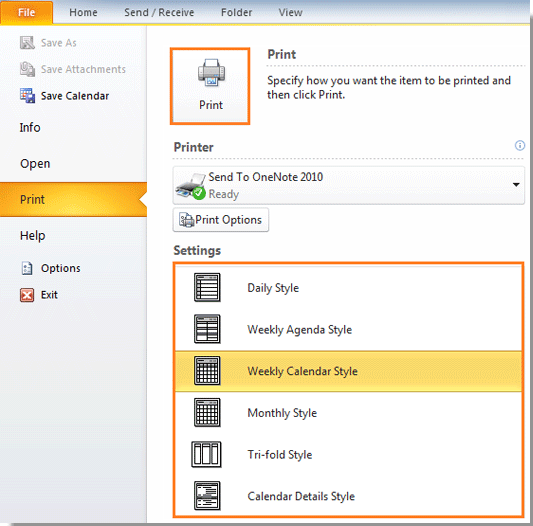Expand the printer selection dropdown arrow

[x=516, y=185]
